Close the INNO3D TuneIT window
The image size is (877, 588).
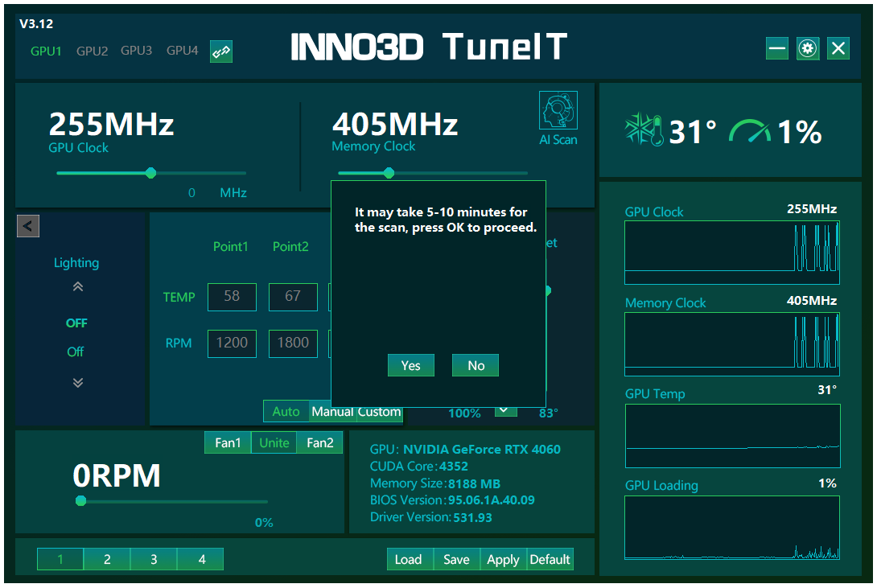click(838, 48)
